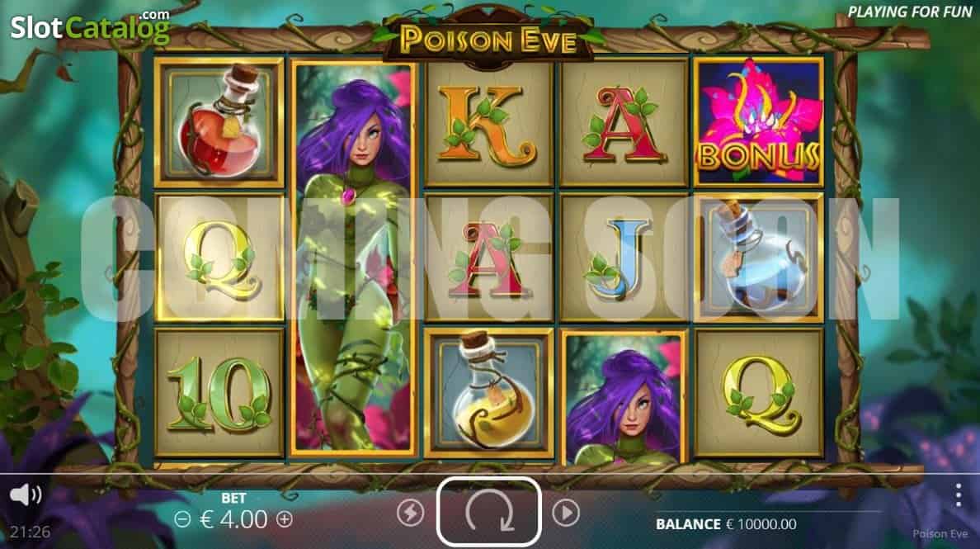Viewport: 980px width, 549px height.
Task: Click the green 10 card symbol
Action: (x=219, y=393)
